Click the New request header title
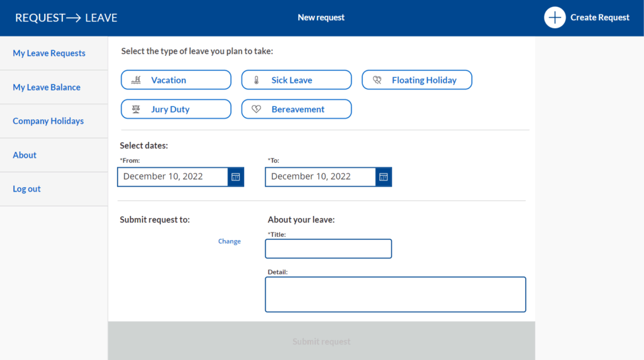The height and width of the screenshot is (360, 644). pyautogui.click(x=321, y=18)
